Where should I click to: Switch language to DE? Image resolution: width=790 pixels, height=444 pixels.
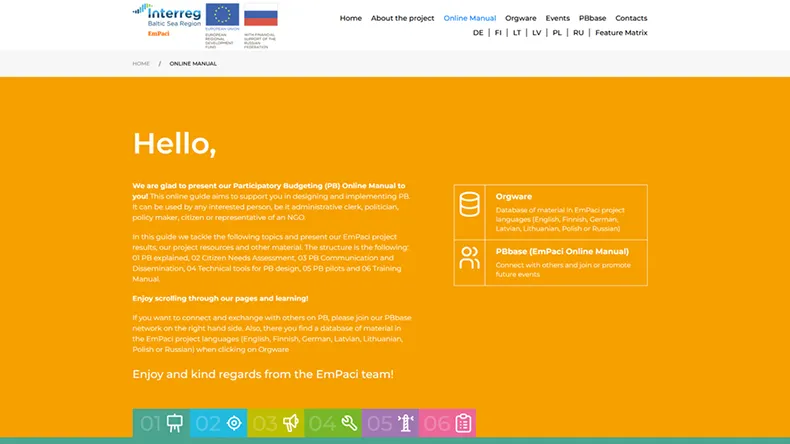click(478, 33)
